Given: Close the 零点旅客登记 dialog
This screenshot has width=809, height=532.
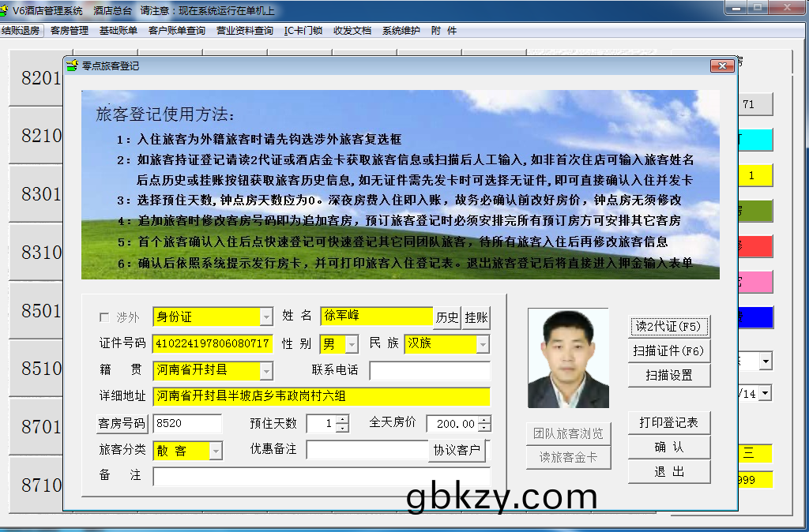Looking at the screenshot, I should (x=722, y=66).
